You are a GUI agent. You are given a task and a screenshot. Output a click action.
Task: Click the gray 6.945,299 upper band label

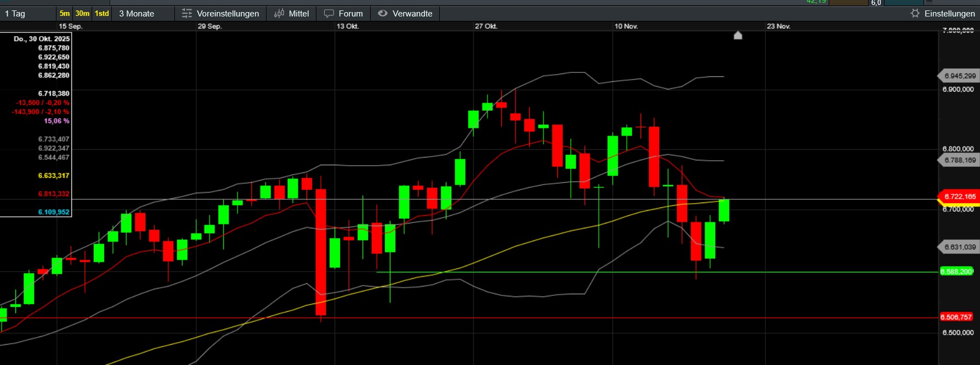(x=959, y=76)
